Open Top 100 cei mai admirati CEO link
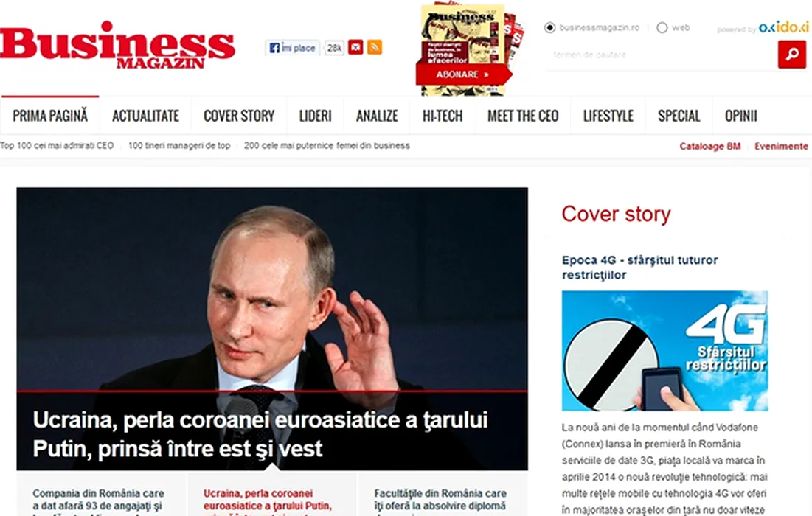812x516 pixels. click(x=57, y=145)
